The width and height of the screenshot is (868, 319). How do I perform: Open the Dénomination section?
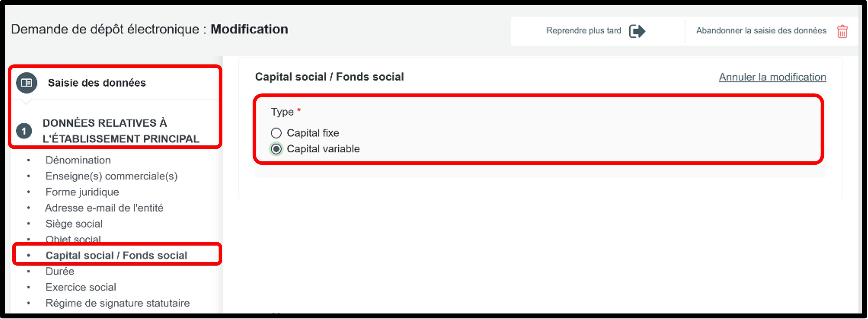click(x=78, y=160)
